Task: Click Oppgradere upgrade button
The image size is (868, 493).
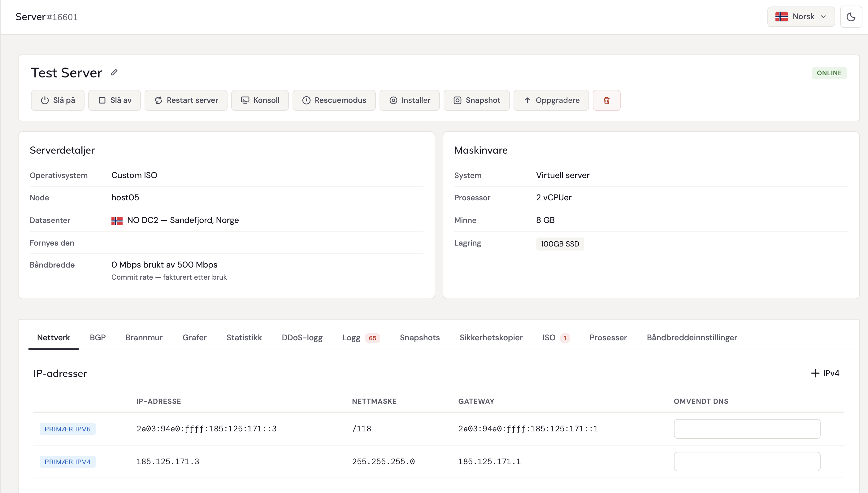Action: [551, 100]
